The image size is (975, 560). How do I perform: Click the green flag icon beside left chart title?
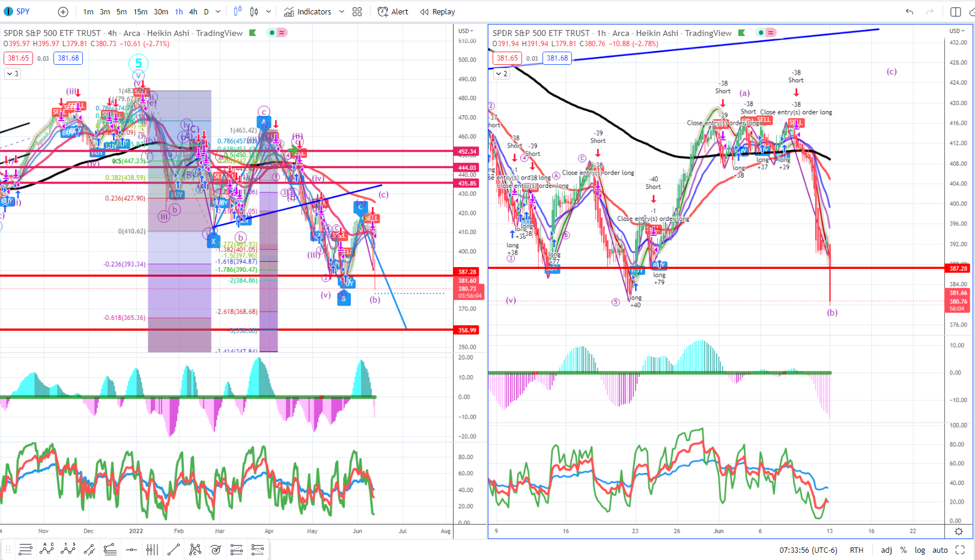coord(253,33)
